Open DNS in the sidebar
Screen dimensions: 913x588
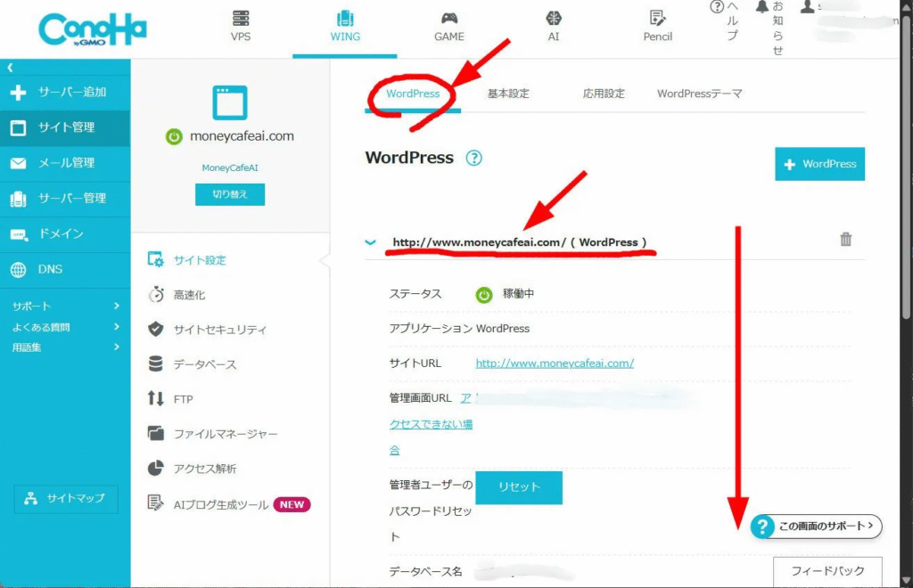tap(65, 269)
